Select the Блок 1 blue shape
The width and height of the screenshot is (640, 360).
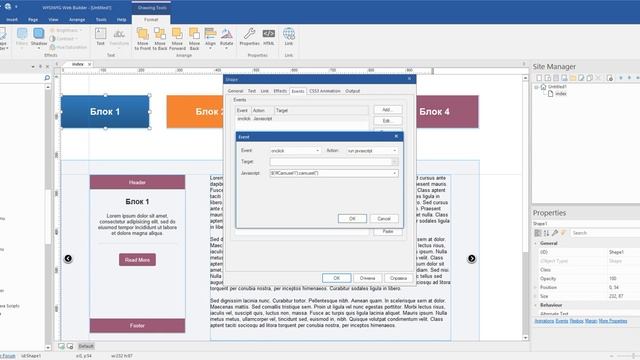[x=105, y=111]
